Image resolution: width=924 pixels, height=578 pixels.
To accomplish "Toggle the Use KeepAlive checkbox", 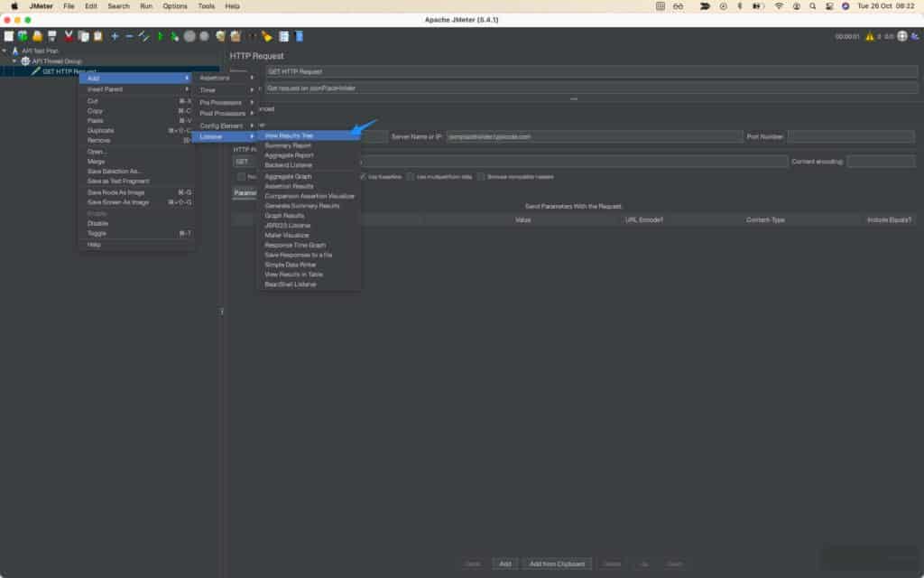I will tap(363, 176).
